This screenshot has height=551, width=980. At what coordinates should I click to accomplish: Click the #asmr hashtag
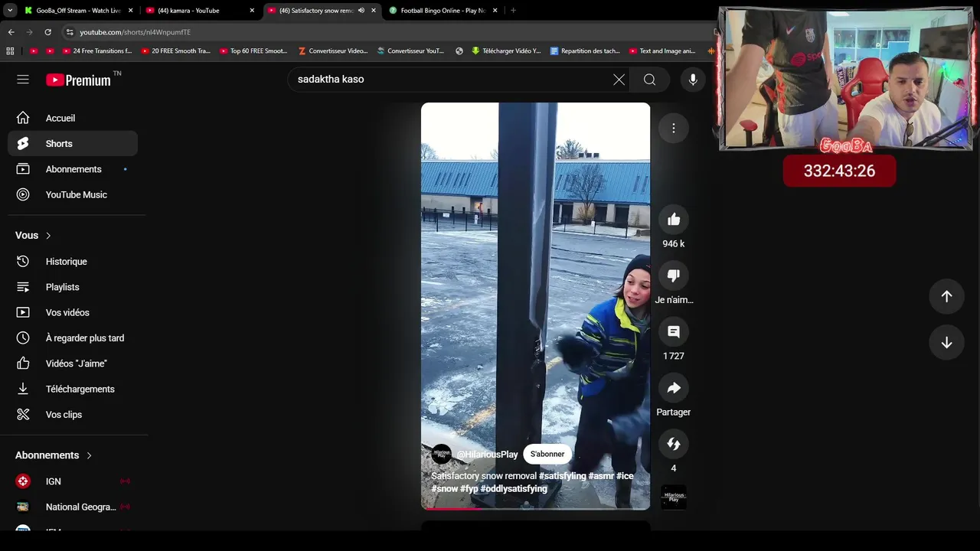click(601, 476)
